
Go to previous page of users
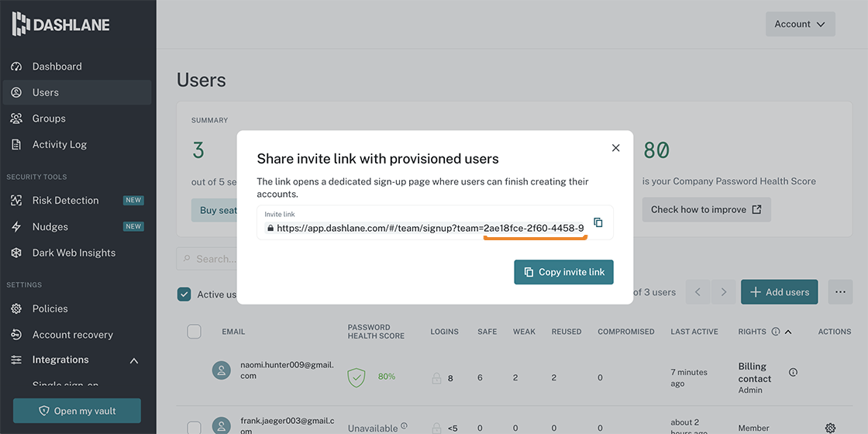tap(697, 291)
